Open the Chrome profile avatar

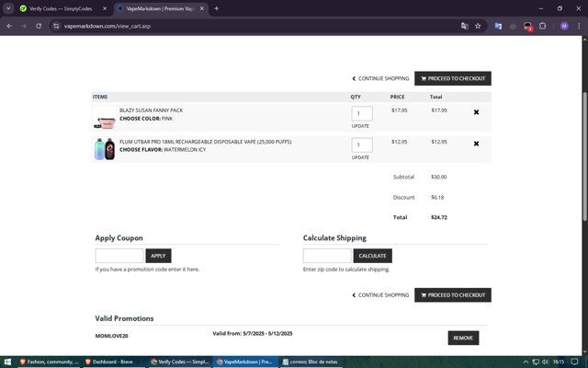pyautogui.click(x=564, y=26)
